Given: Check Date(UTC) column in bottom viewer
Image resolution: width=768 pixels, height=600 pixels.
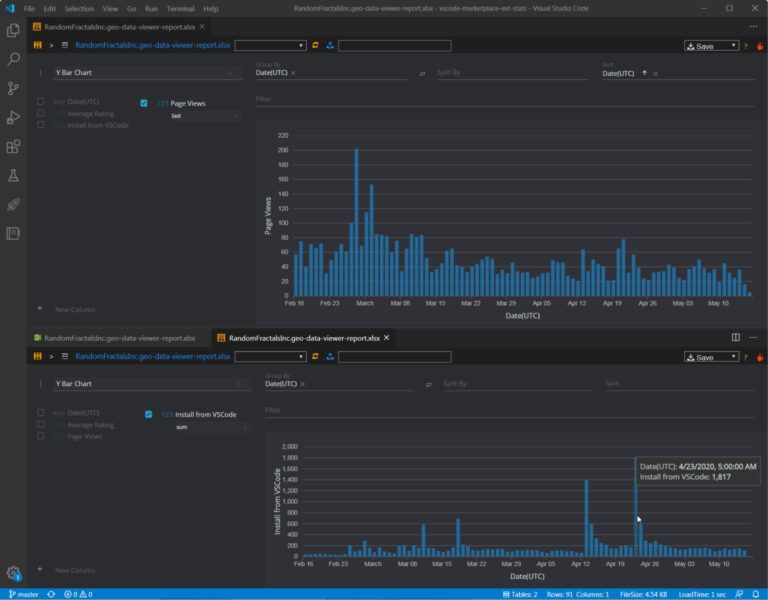Looking at the screenshot, I should (x=41, y=412).
